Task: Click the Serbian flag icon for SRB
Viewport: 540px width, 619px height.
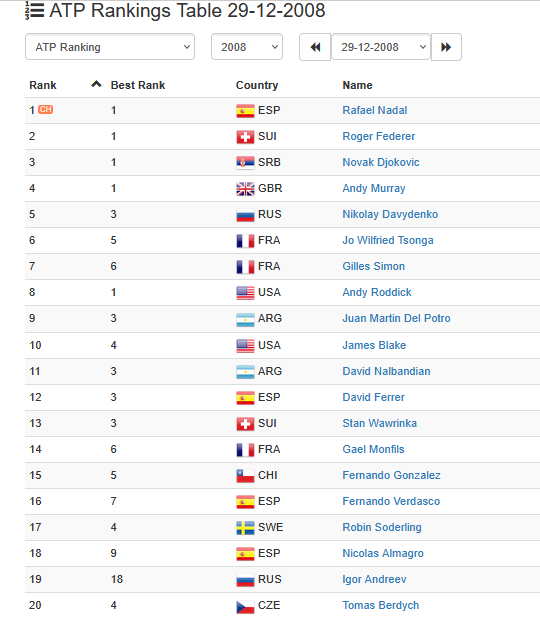Action: [x=245, y=163]
